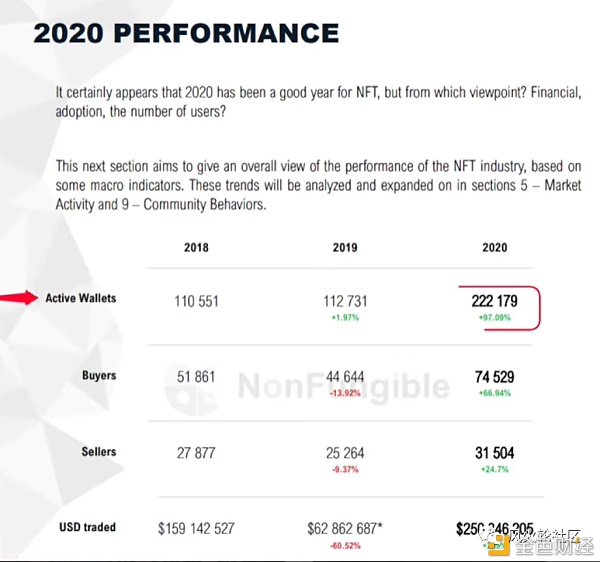Select the 74 529 buyers value

point(493,377)
